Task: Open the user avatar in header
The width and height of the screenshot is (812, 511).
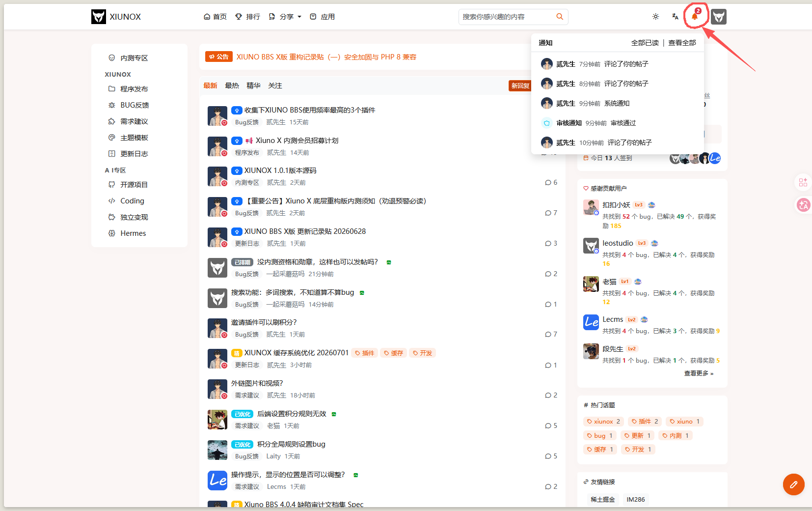Action: coord(719,17)
